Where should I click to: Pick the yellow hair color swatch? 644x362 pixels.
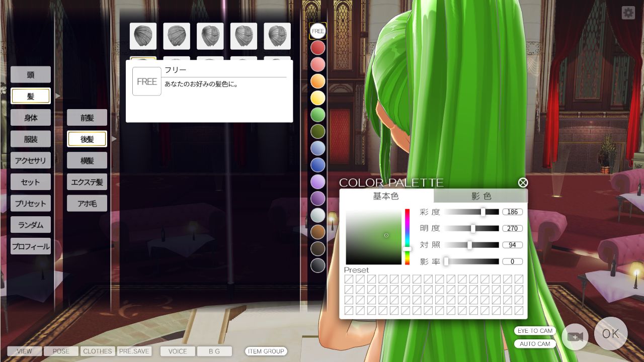point(318,98)
